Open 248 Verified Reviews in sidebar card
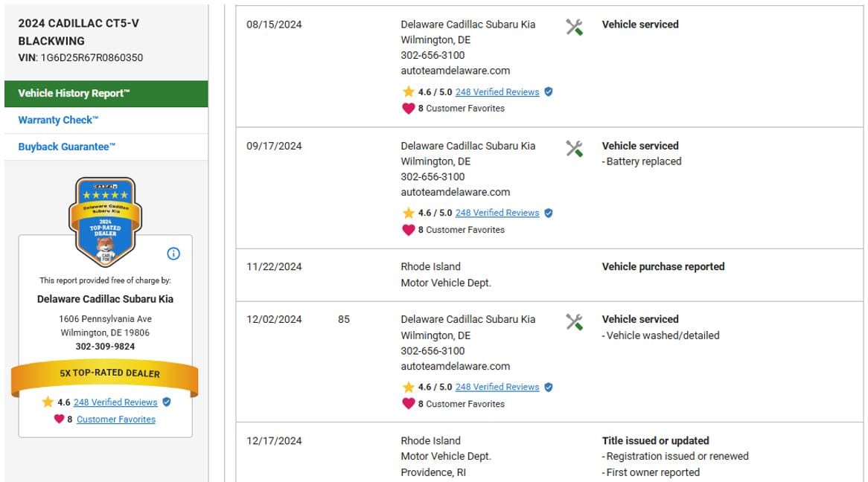The height and width of the screenshot is (482, 868). 115,402
